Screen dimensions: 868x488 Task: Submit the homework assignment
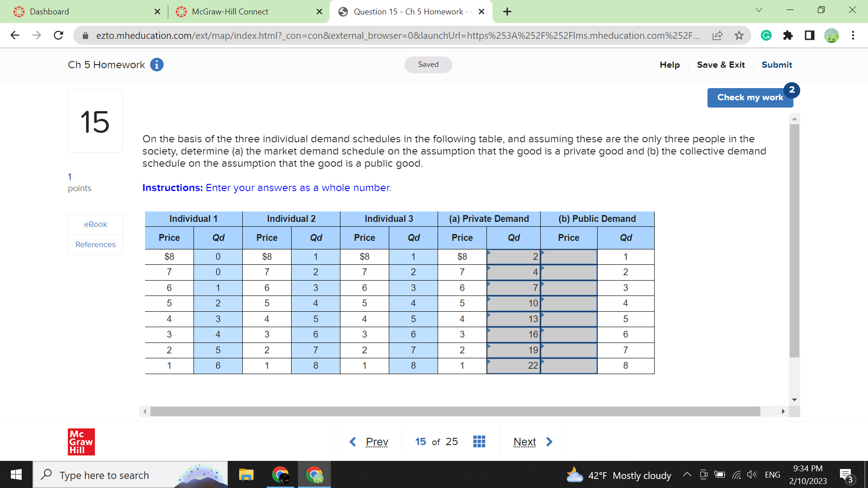click(x=776, y=65)
